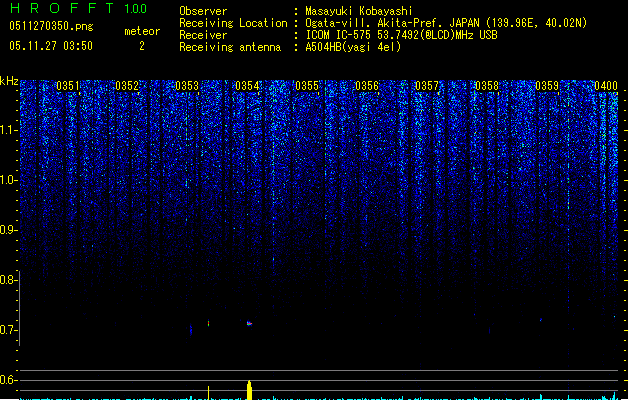
Task: Click the ICOM IC-575 53.7492 MHz receiver text
Action: click(x=401, y=35)
